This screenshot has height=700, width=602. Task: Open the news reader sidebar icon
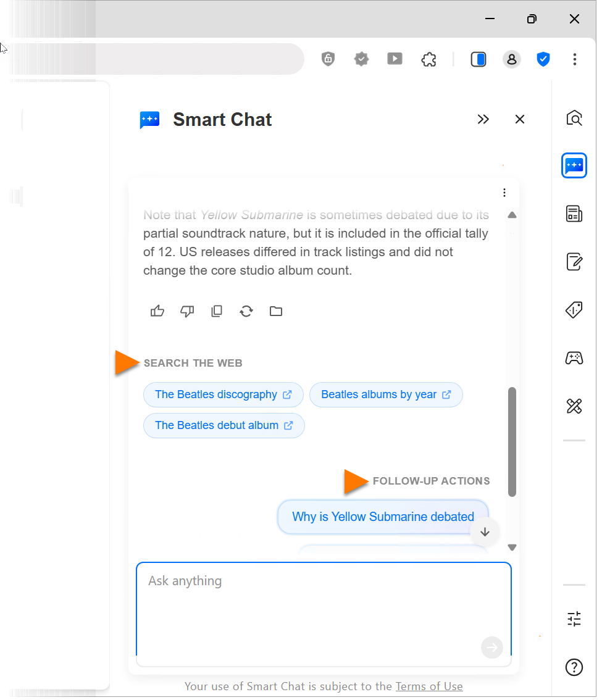point(574,214)
